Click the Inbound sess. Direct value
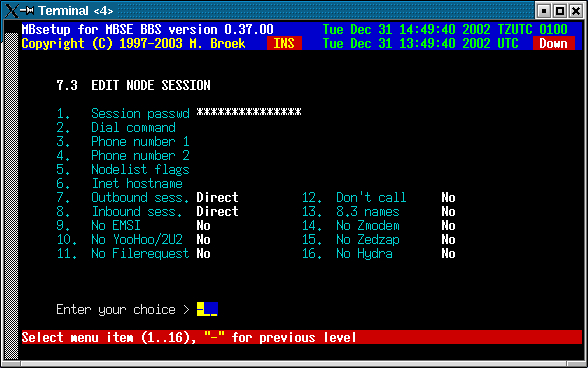588x368 pixels. coord(218,212)
